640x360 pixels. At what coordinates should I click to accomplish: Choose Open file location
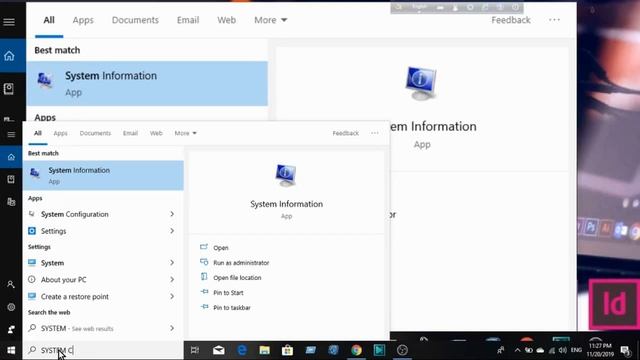(x=237, y=278)
